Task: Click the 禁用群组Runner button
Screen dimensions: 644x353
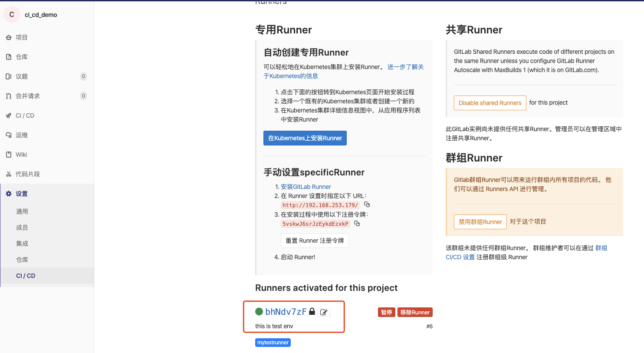Action: coord(480,222)
